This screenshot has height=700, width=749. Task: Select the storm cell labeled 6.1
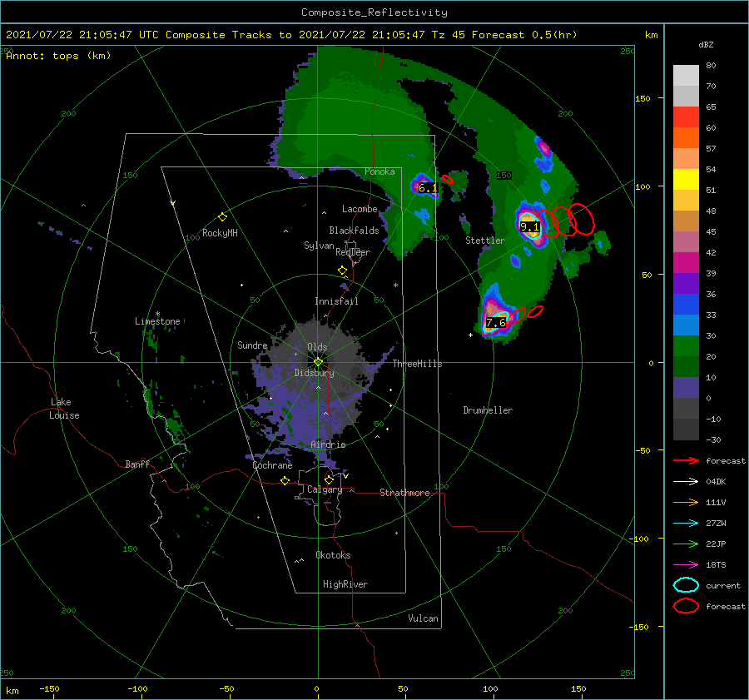427,188
